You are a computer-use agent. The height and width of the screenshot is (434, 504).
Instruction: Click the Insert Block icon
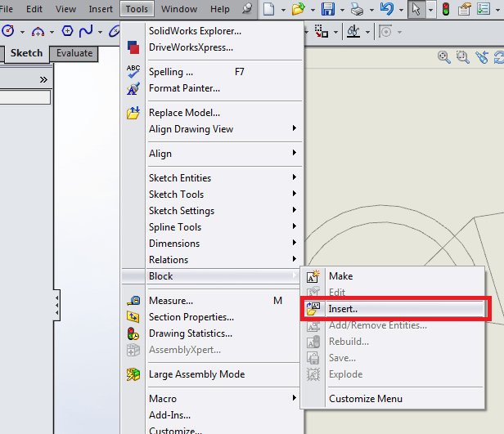pos(313,309)
